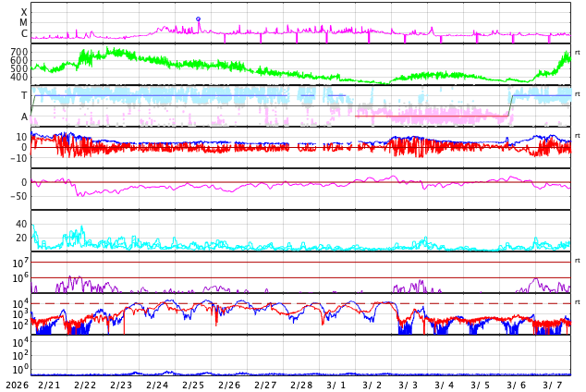
Task: Select the M flare class label
Action: (24, 23)
